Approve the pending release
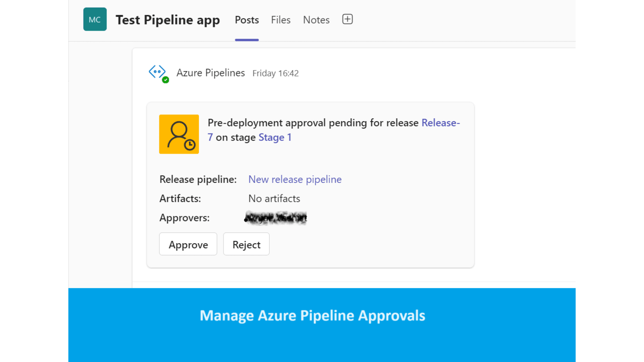 coord(188,244)
